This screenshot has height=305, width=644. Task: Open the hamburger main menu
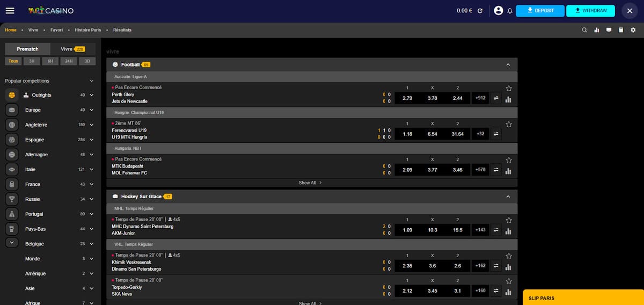pos(10,11)
